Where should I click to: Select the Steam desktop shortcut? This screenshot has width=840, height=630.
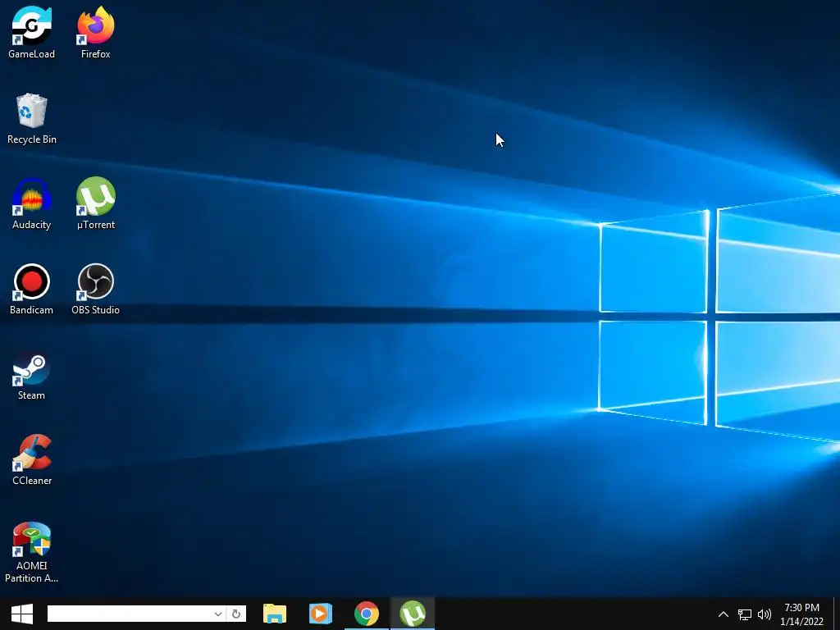[x=32, y=374]
